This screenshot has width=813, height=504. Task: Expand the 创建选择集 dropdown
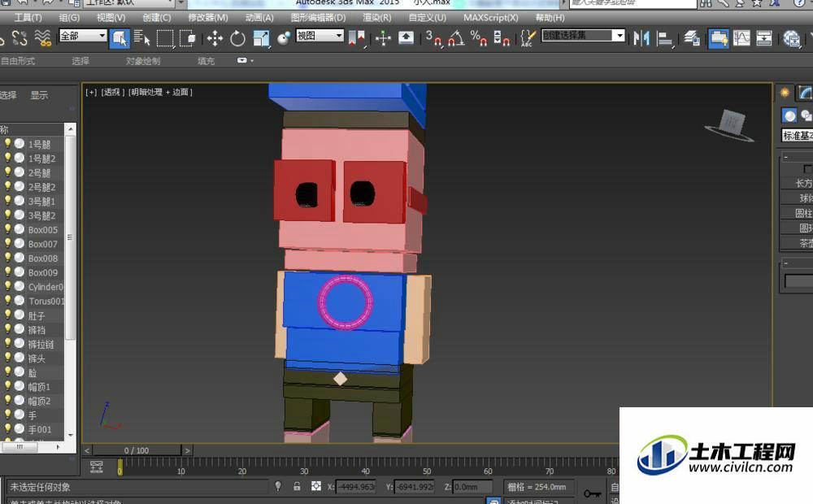pos(618,35)
